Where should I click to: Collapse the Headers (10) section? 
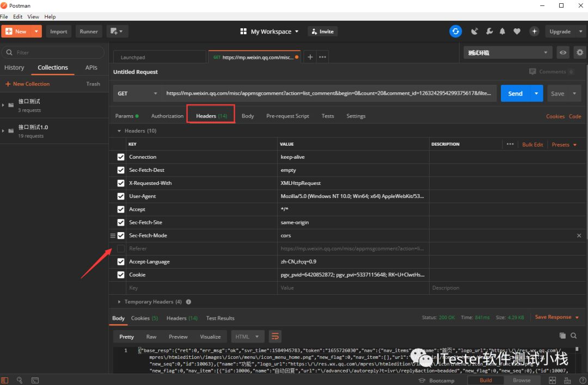click(x=119, y=131)
